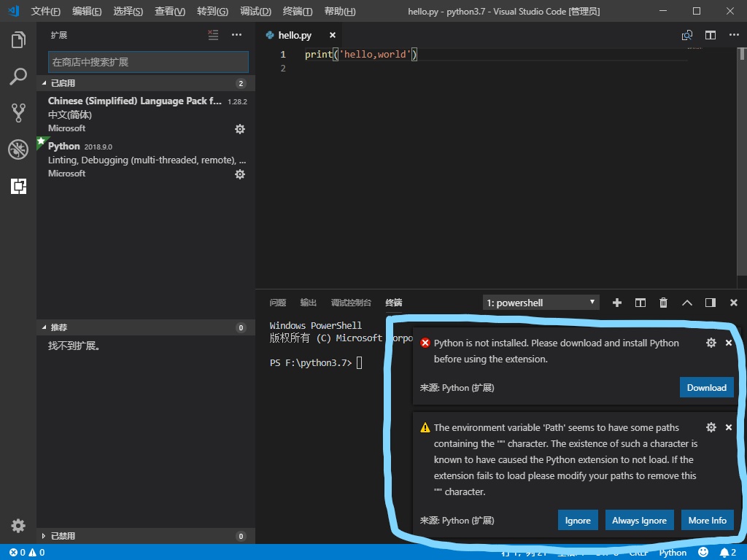The width and height of the screenshot is (747, 560).
Task: Split the editor to the right
Action: pyautogui.click(x=711, y=35)
